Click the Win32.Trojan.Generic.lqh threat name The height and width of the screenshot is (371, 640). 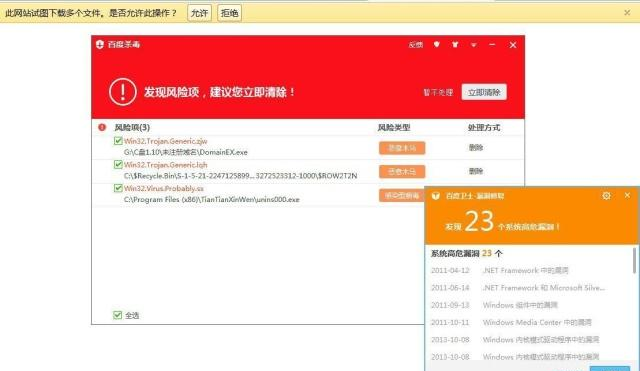[165, 165]
